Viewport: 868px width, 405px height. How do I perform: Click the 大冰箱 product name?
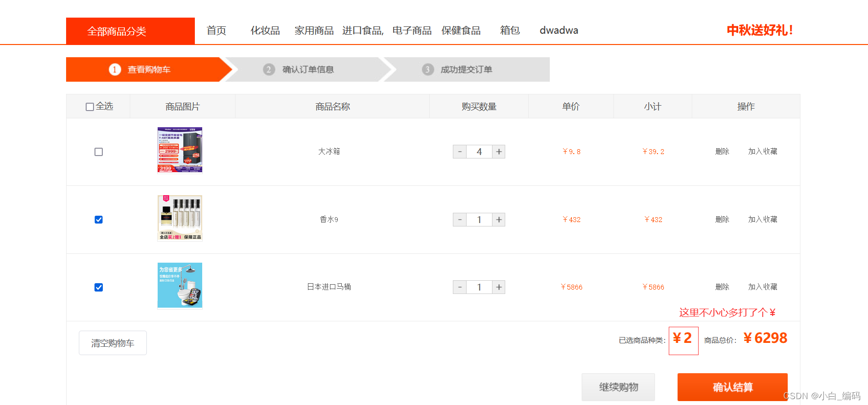tap(329, 152)
